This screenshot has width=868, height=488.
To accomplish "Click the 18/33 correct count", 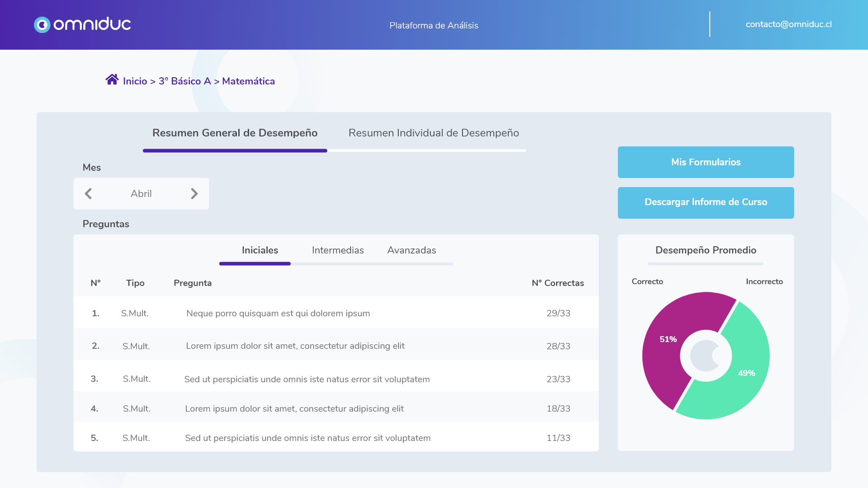I will click(558, 409).
